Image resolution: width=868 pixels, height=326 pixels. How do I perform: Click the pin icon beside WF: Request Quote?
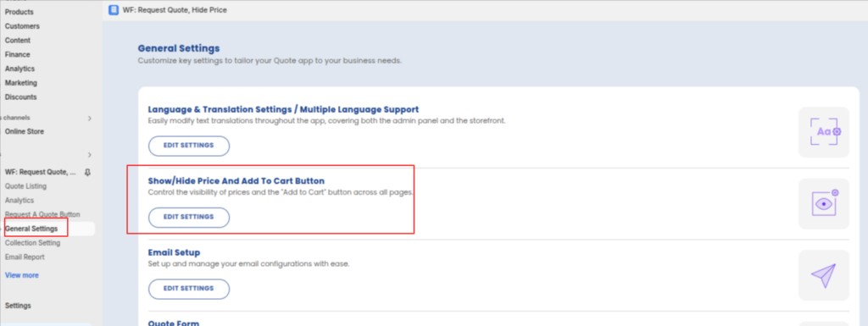87,173
